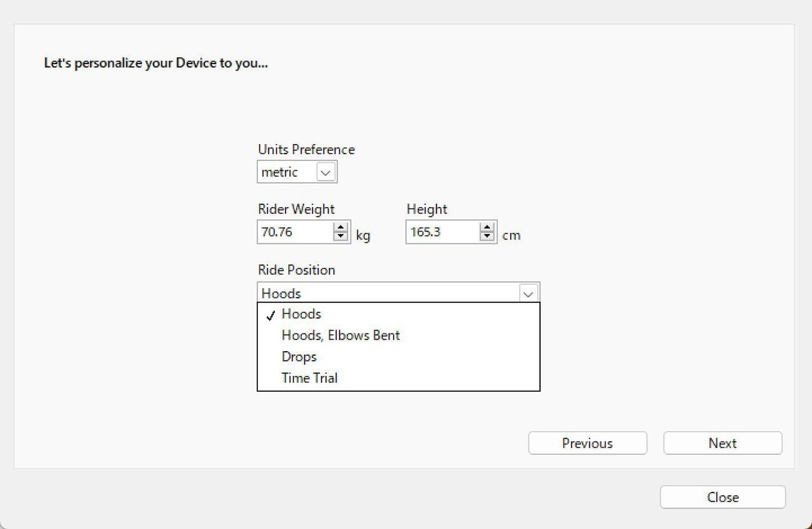The image size is (812, 529).
Task: Increase Height using the up arrow
Action: pos(487,228)
